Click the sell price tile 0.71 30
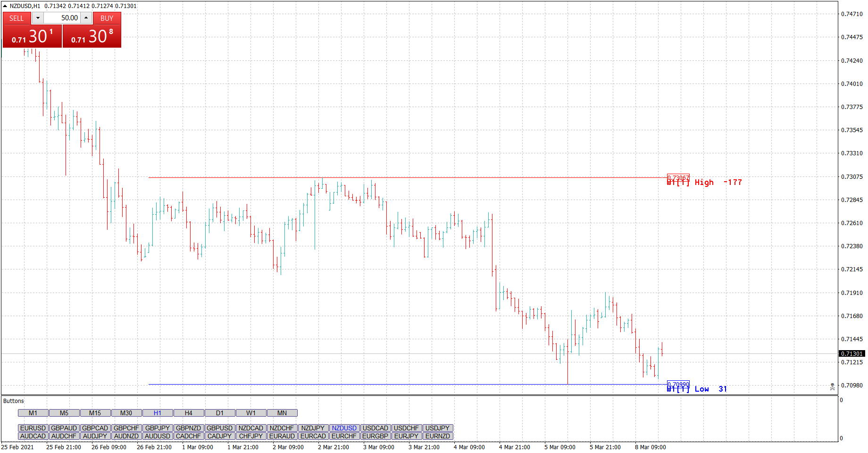The width and height of the screenshot is (868, 453). [32, 36]
